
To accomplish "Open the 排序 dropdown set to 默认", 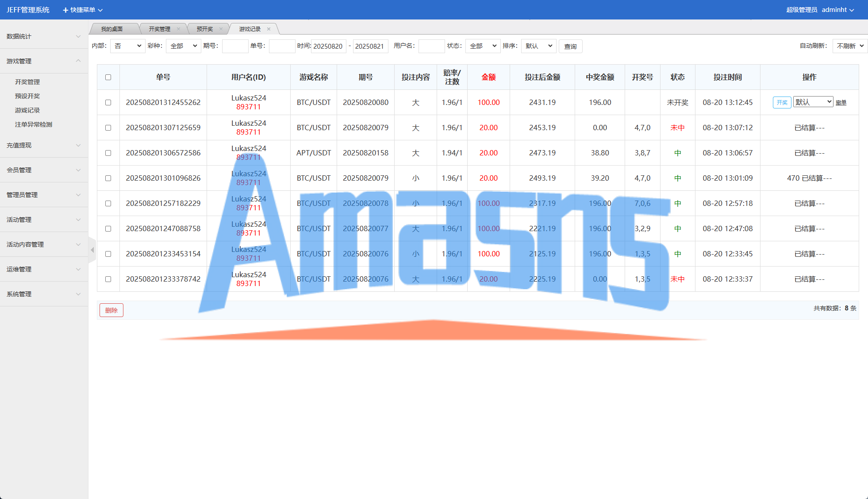I will click(538, 46).
